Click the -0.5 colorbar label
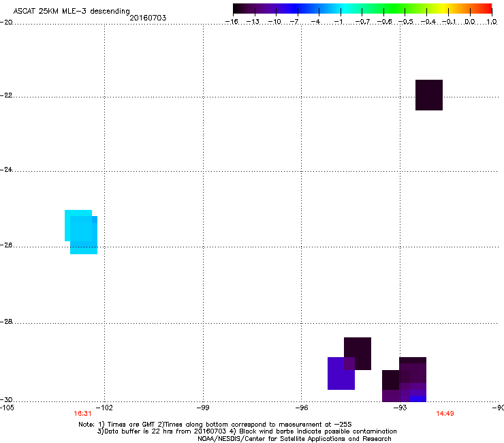 click(406, 22)
